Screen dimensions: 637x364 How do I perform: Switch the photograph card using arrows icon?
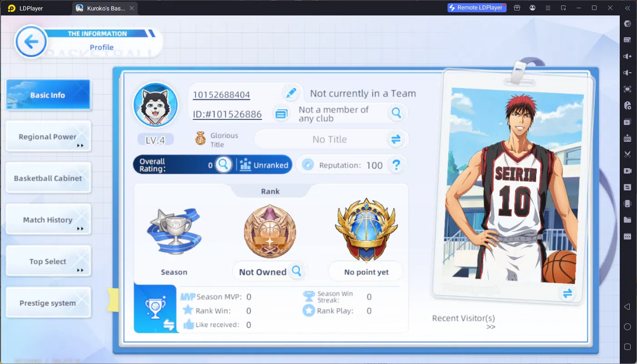coord(567,294)
